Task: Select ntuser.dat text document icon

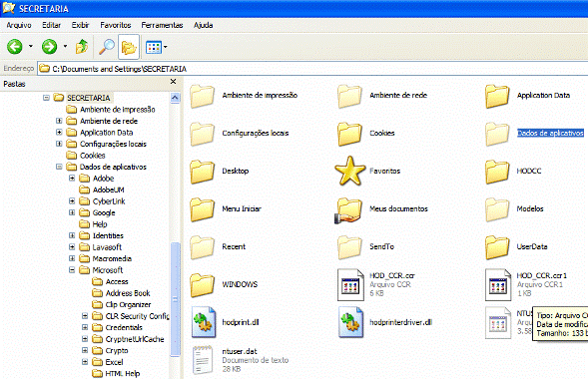Action: pyautogui.click(x=204, y=360)
